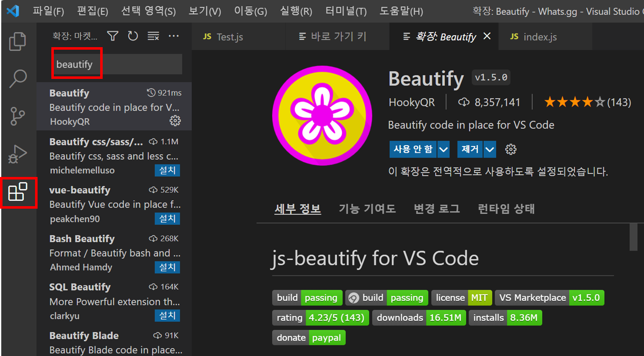Click the 제거 button
The height and width of the screenshot is (356, 644).
pyautogui.click(x=470, y=149)
